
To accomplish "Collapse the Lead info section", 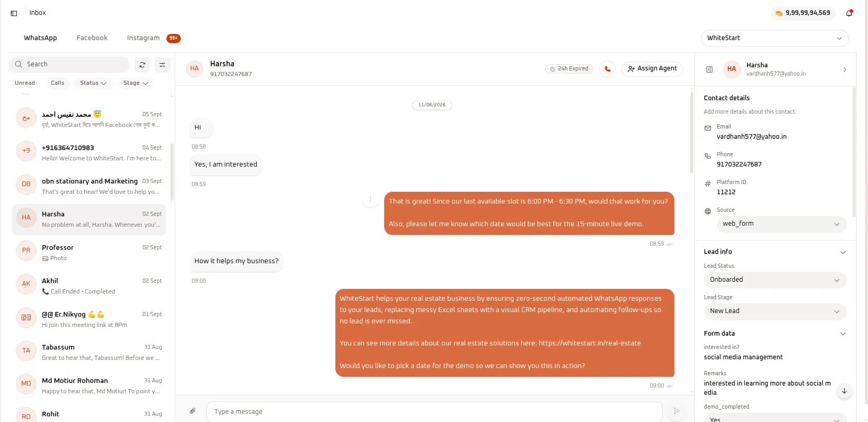I will [843, 252].
